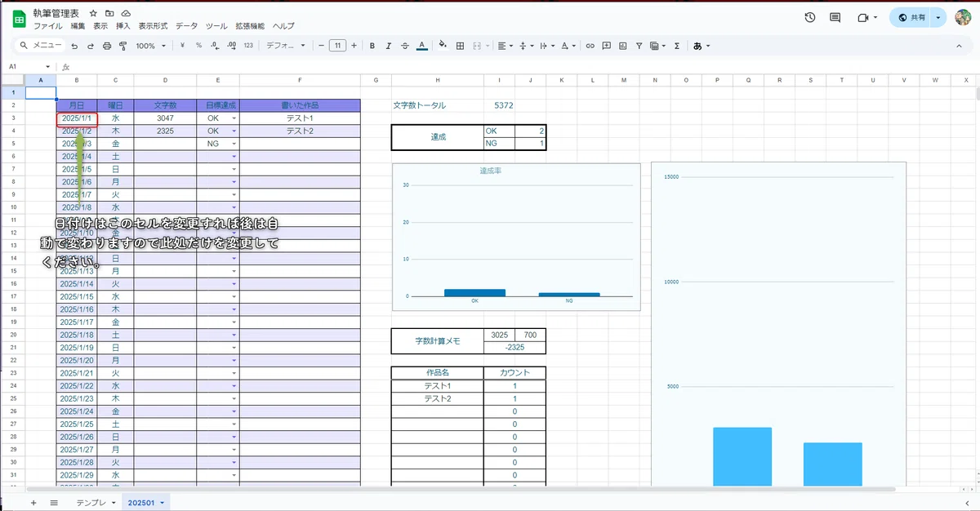This screenshot has height=511, width=980.
Task: Open the 拡張機能 menu
Action: pyautogui.click(x=250, y=26)
